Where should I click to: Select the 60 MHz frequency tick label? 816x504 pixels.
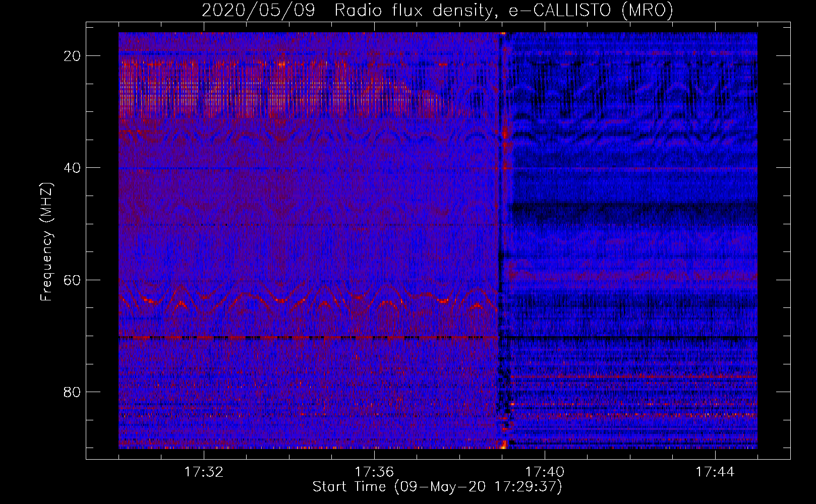(x=73, y=280)
